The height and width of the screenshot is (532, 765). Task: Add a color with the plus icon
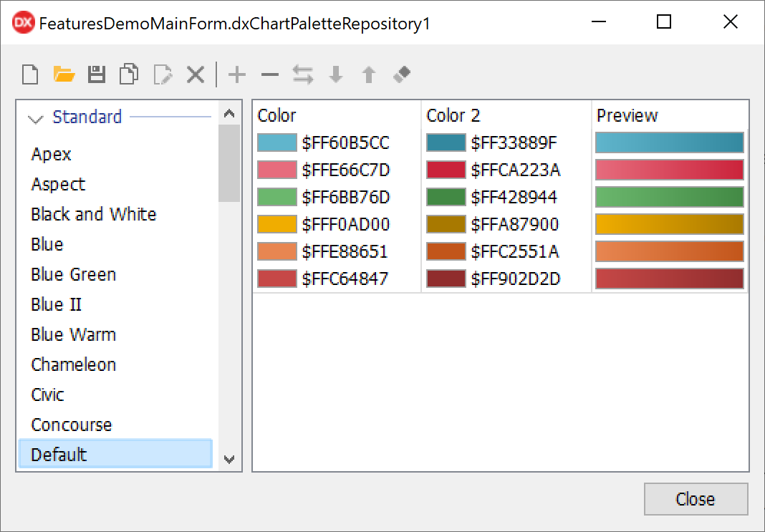236,74
